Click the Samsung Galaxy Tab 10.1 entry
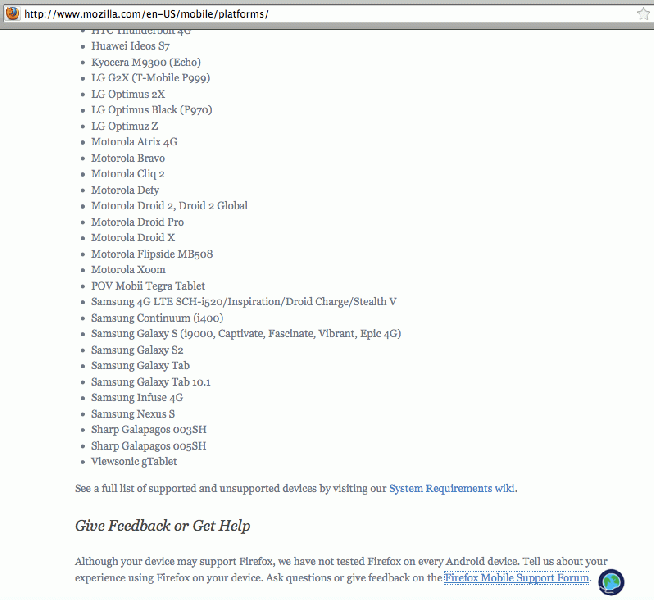 coord(151,382)
